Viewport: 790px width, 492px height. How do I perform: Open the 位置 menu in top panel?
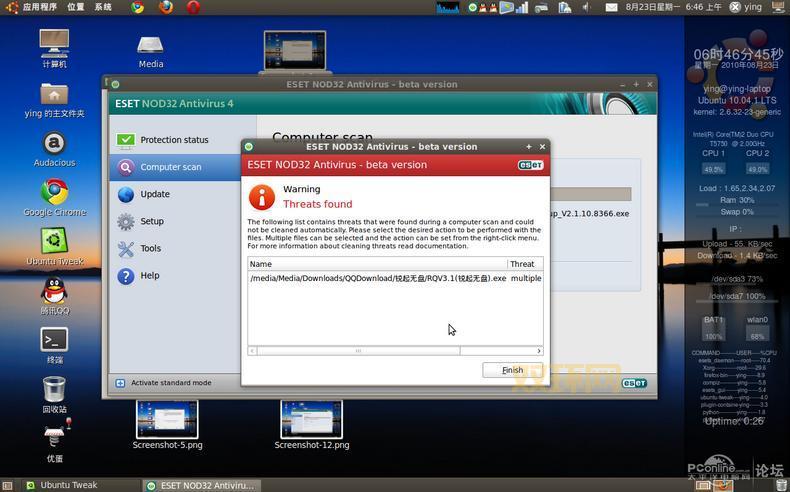[76, 7]
